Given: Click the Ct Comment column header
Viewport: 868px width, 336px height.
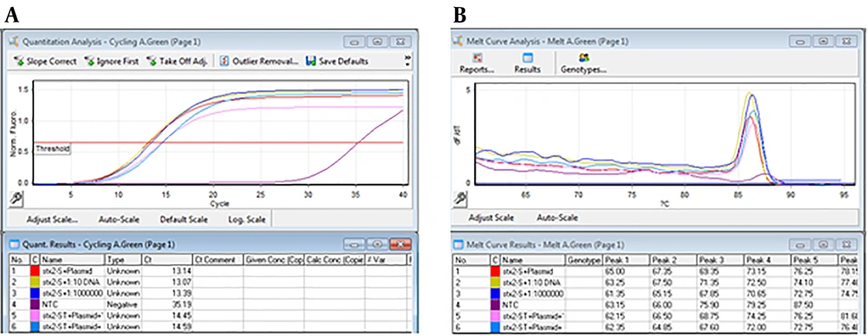Looking at the screenshot, I should tap(217, 260).
